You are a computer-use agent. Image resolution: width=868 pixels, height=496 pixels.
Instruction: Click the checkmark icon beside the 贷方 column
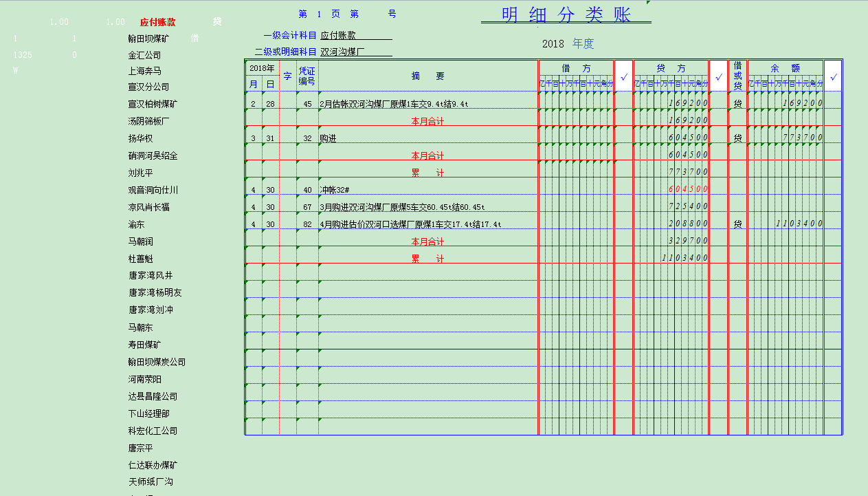point(717,76)
